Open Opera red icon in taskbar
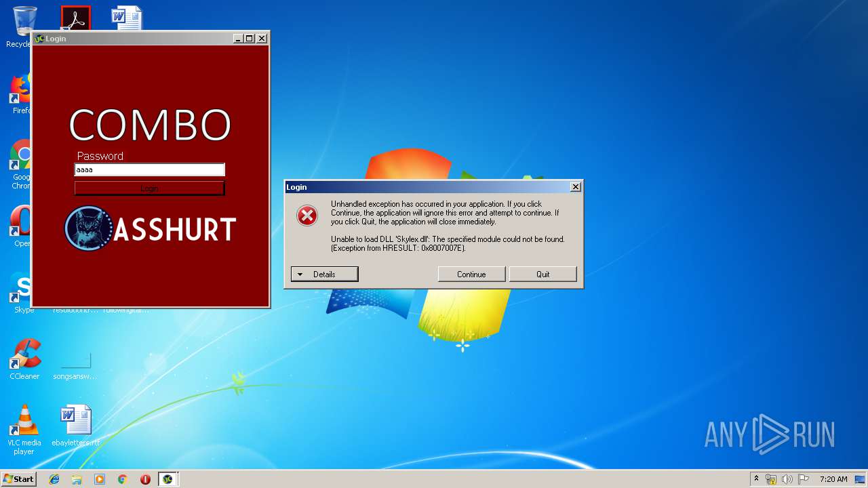 click(145, 479)
